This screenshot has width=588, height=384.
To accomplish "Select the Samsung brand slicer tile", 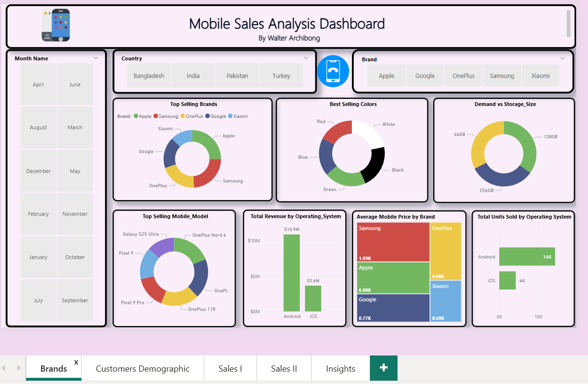I will tap(502, 76).
